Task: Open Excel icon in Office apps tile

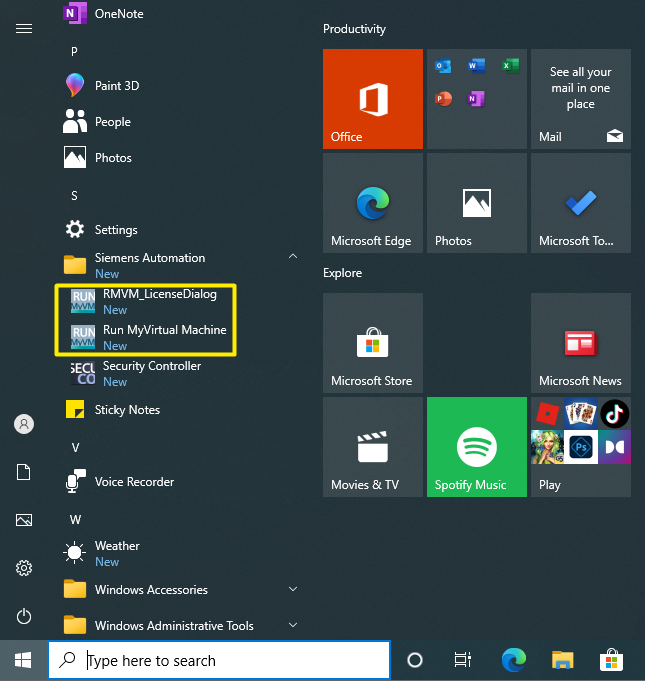Action: tap(510, 66)
